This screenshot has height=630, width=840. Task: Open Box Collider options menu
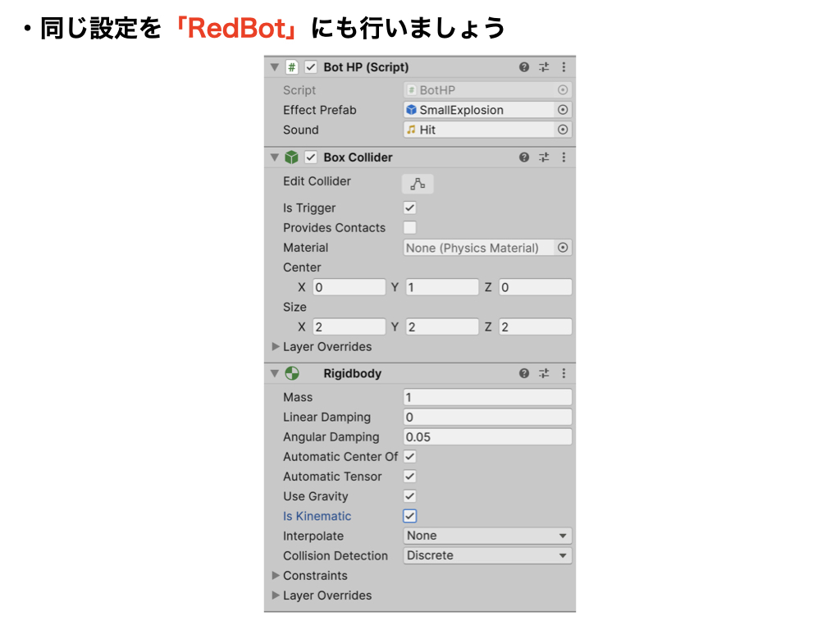564,157
